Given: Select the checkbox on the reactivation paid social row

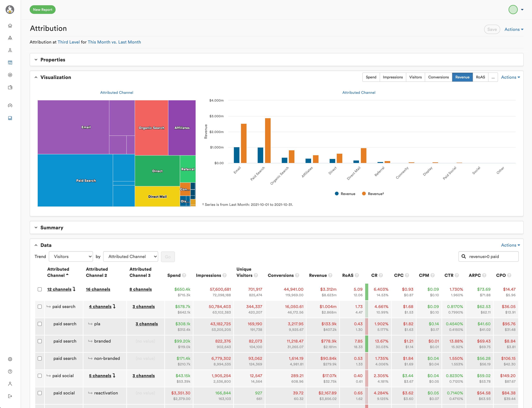Looking at the screenshot, I should (40, 393).
